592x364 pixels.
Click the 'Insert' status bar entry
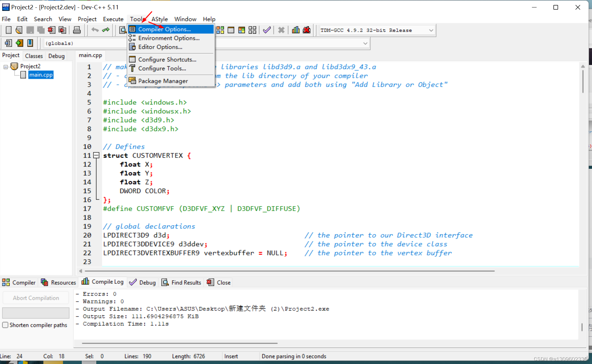point(231,356)
